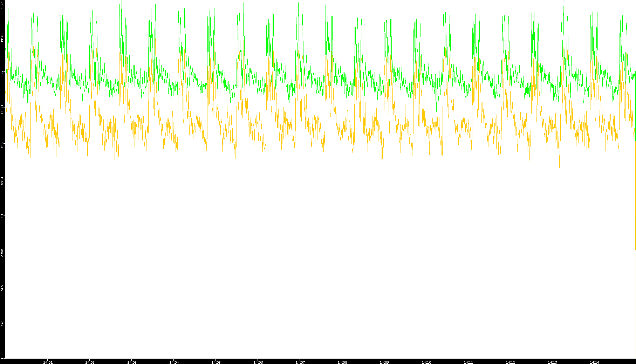Click the 14:02 time axis label
The image size is (636, 364).
click(90, 362)
